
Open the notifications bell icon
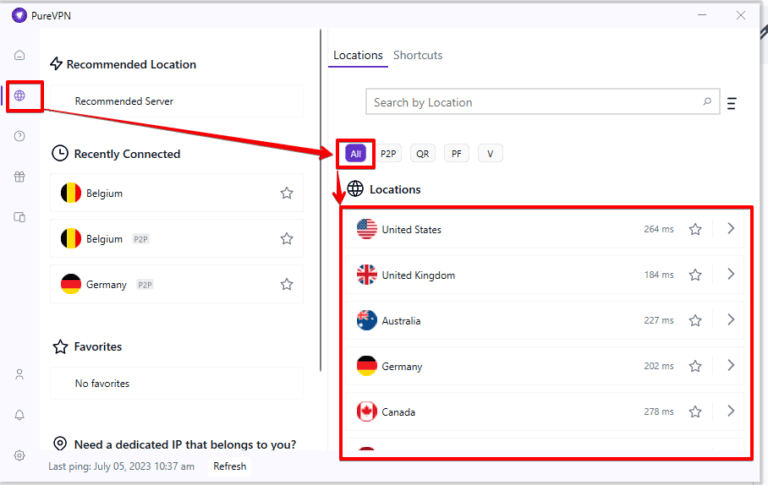(x=20, y=415)
